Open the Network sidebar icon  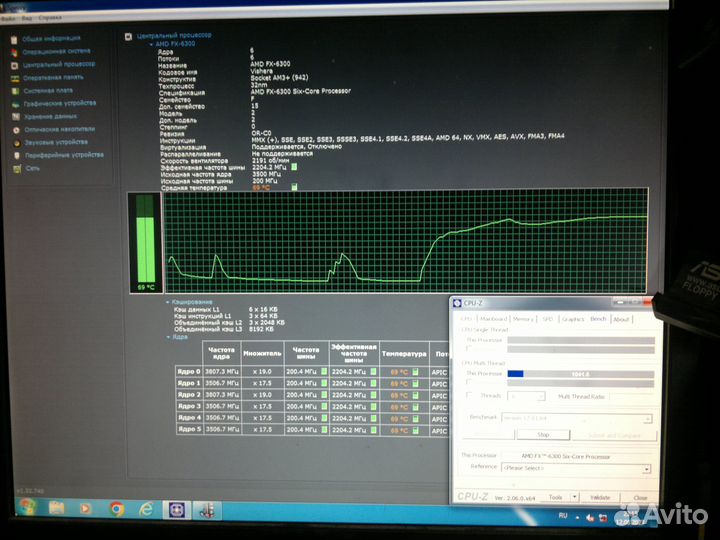click(x=17, y=169)
